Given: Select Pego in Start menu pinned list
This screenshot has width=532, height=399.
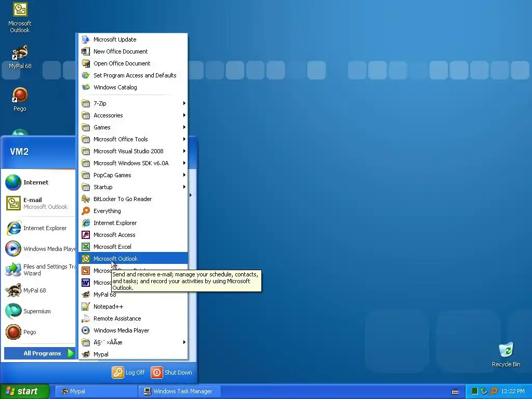Looking at the screenshot, I should coord(39,332).
